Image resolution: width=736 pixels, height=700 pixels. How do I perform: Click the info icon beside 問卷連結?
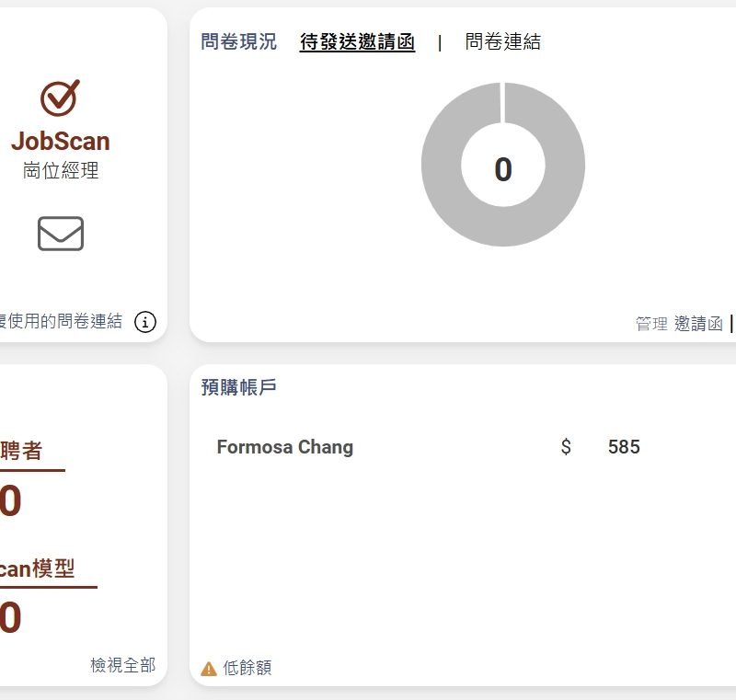pos(145,322)
